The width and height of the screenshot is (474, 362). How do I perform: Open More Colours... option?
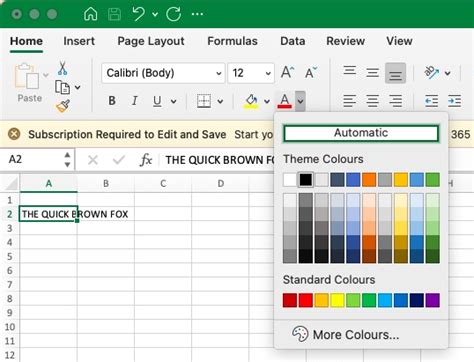click(x=346, y=334)
